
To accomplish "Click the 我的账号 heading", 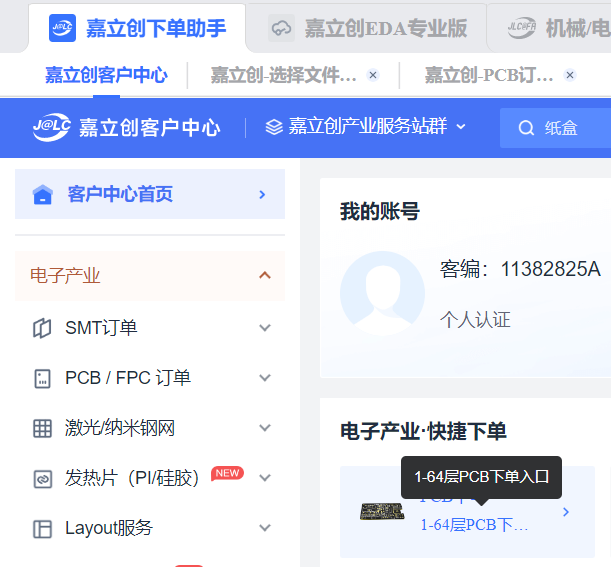I will tap(380, 211).
